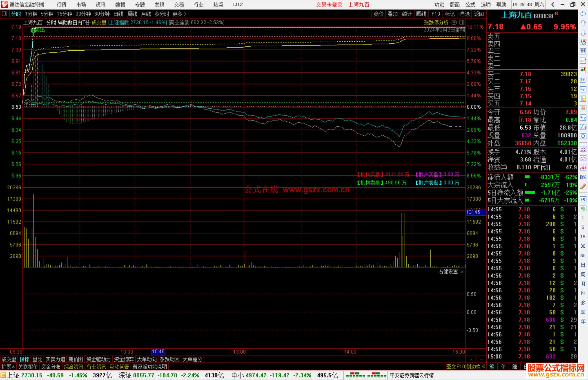Expand the 更多 periods dropdown
The width and height of the screenshot is (588, 380).
(179, 14)
